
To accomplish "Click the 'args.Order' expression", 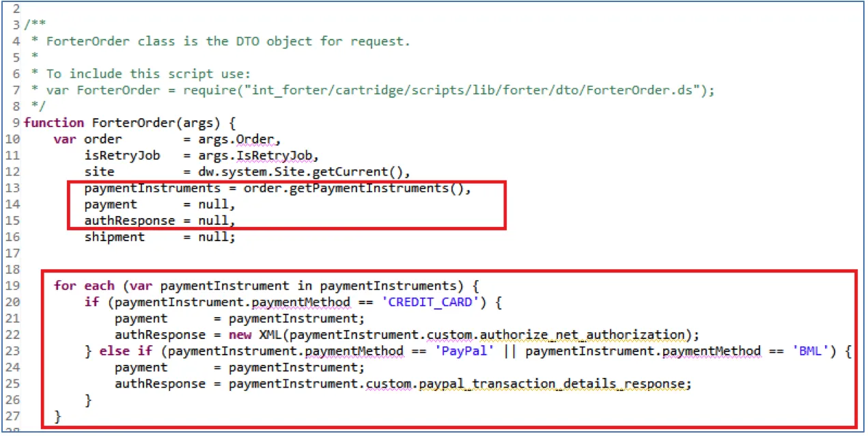I will 236,139.
